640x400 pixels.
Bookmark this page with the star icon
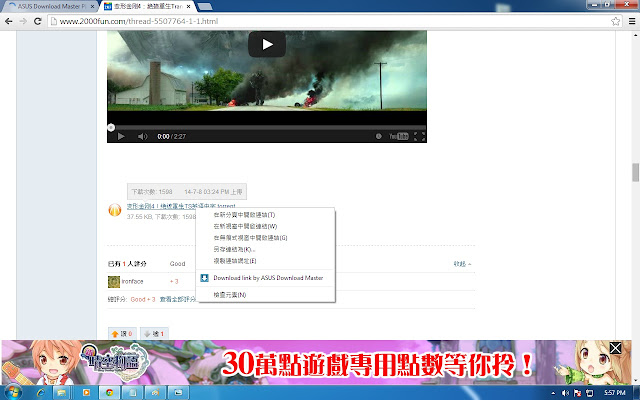tap(616, 21)
